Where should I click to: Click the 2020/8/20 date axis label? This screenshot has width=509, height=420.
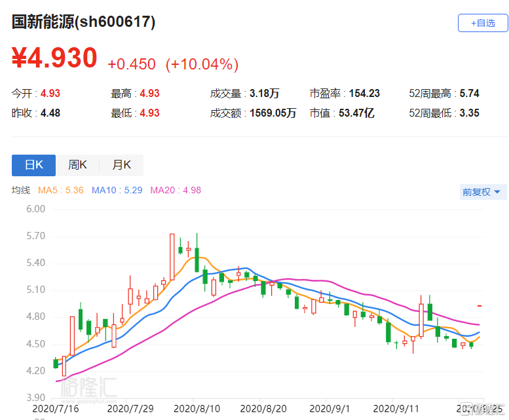pos(263,409)
